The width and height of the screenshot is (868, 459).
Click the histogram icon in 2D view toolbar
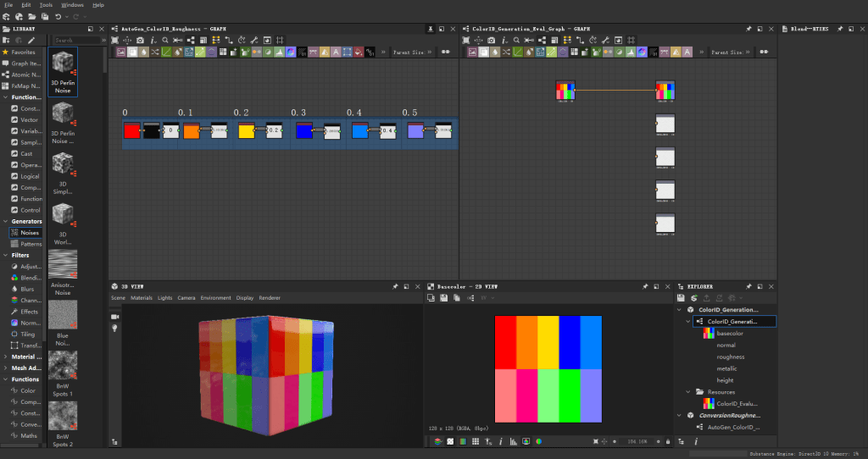[x=513, y=441]
